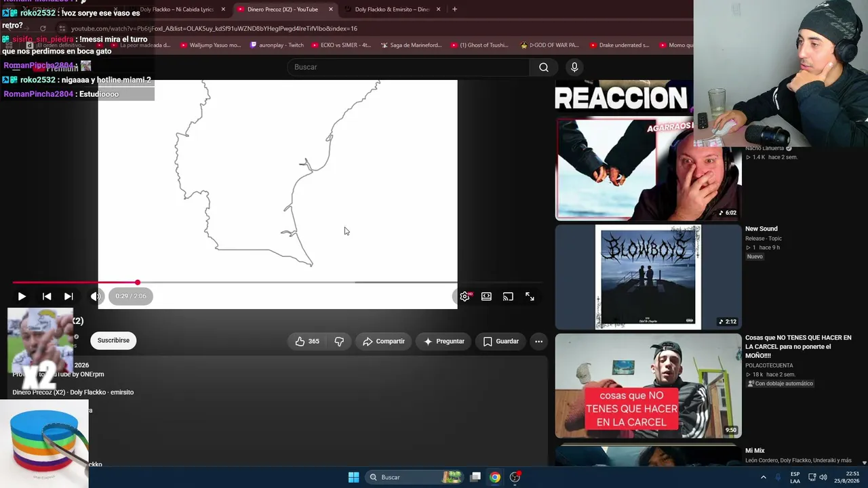The height and width of the screenshot is (488, 868).
Task: Close the Ni Cabida Lyrics tab
Action: (x=223, y=9)
